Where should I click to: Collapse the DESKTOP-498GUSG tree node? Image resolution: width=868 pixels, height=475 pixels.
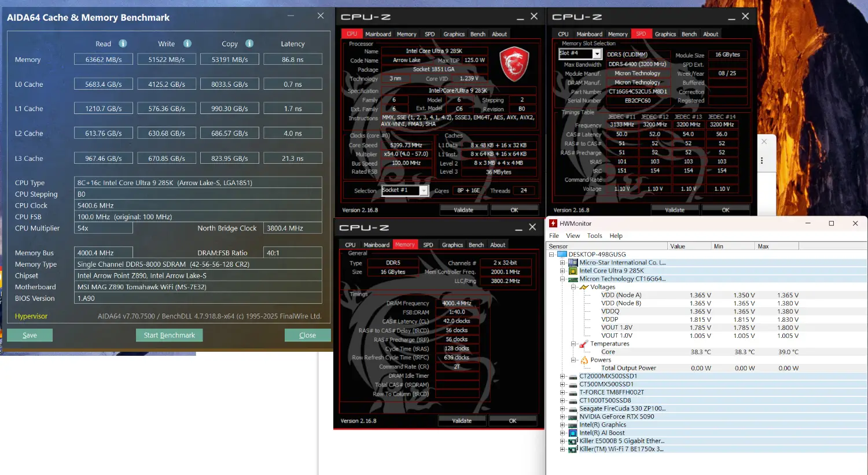click(551, 255)
